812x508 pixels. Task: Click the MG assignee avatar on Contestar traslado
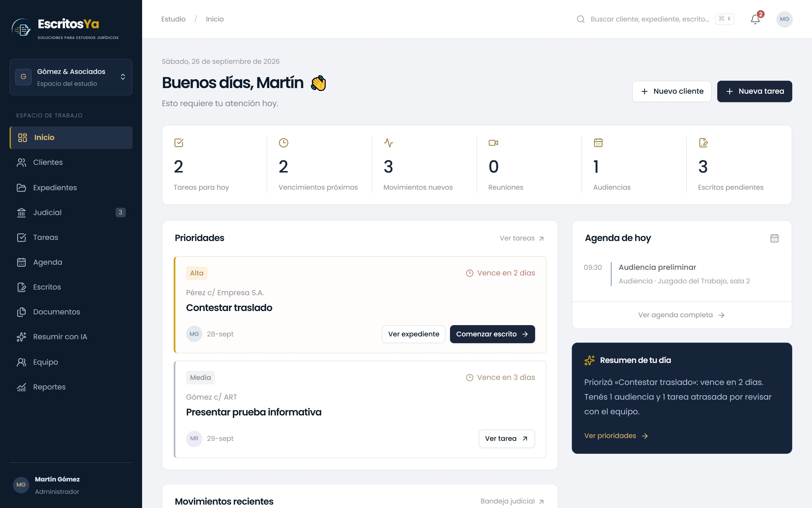click(194, 334)
